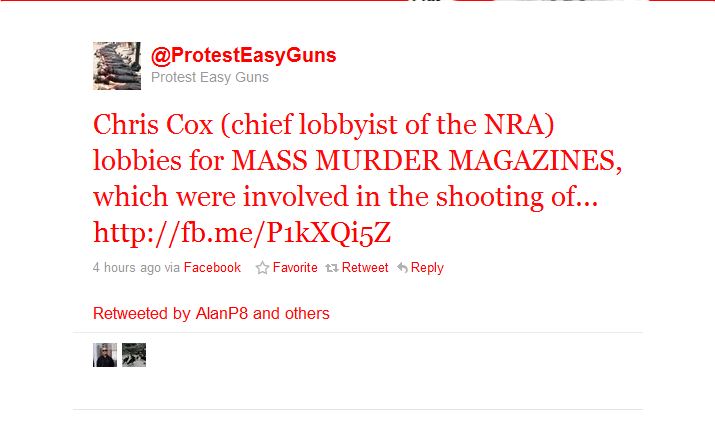715x444 pixels.
Task: Open the @ProtestEasyGuns handle link
Action: pos(244,55)
